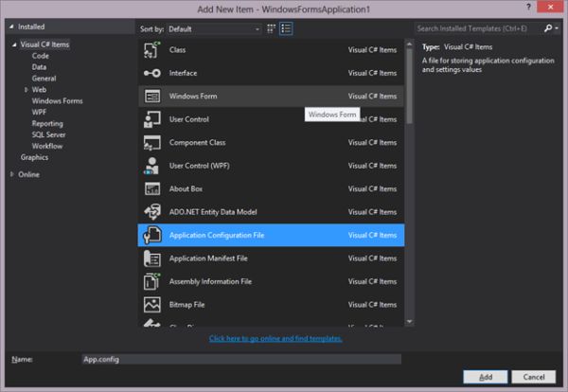Close the Add New Item dialog
The height and width of the screenshot is (392, 568).
[550, 7]
